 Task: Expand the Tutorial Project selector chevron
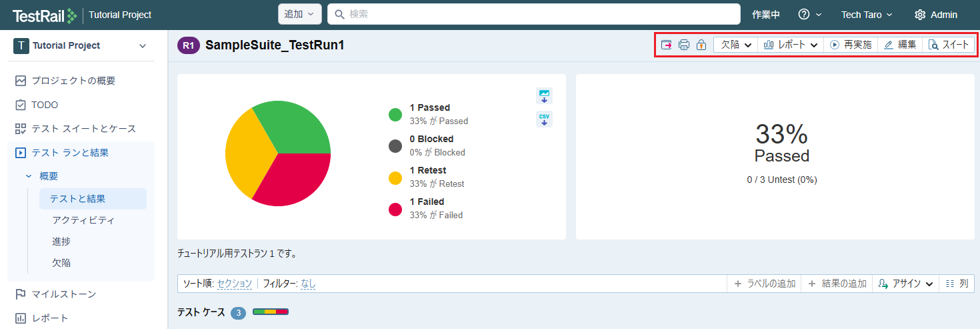pos(142,45)
